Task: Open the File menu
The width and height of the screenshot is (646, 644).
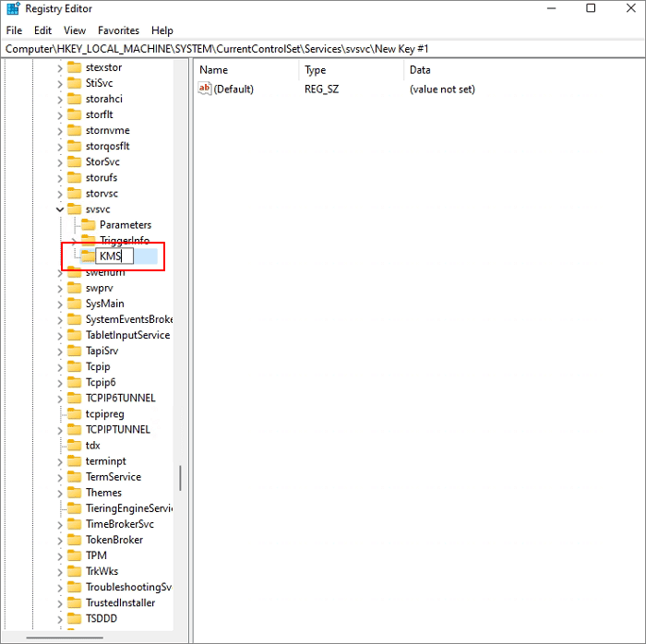Action: point(14,30)
